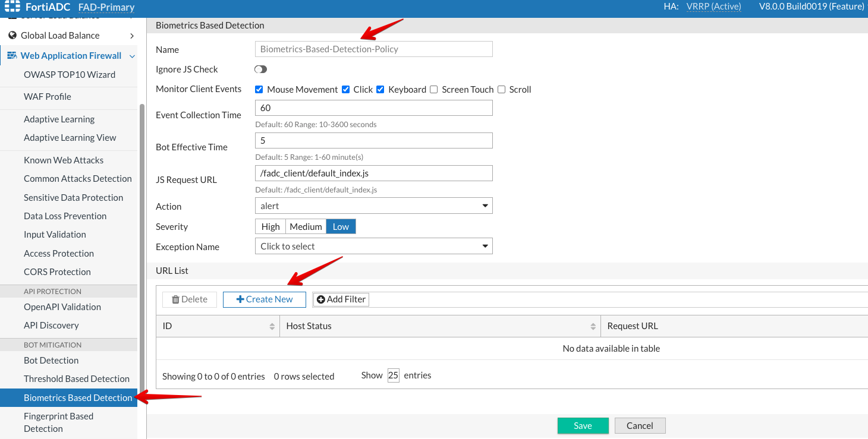Click the plus-circle Add Filter icon
Screen dimensions: 868x439
321,299
